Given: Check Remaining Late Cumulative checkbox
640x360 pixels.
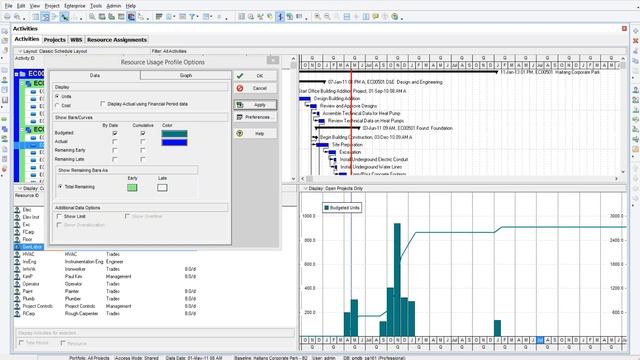Looking at the screenshot, I should (x=142, y=159).
